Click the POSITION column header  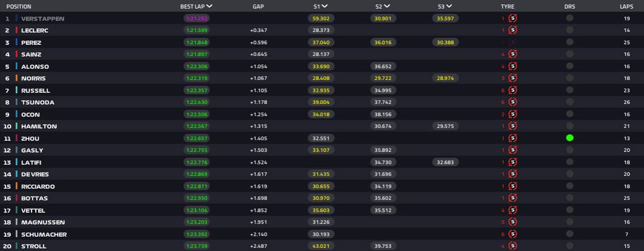click(19, 7)
